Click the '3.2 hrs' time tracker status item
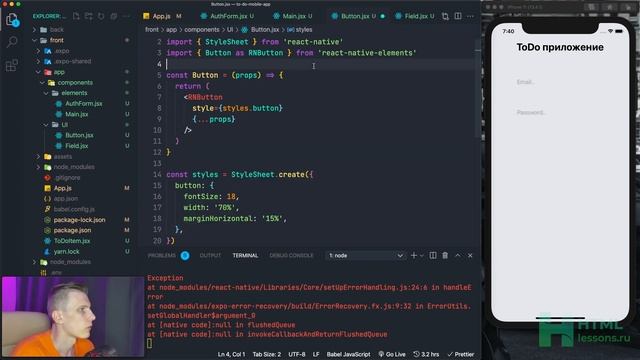This screenshot has height=360, width=640. [426, 354]
